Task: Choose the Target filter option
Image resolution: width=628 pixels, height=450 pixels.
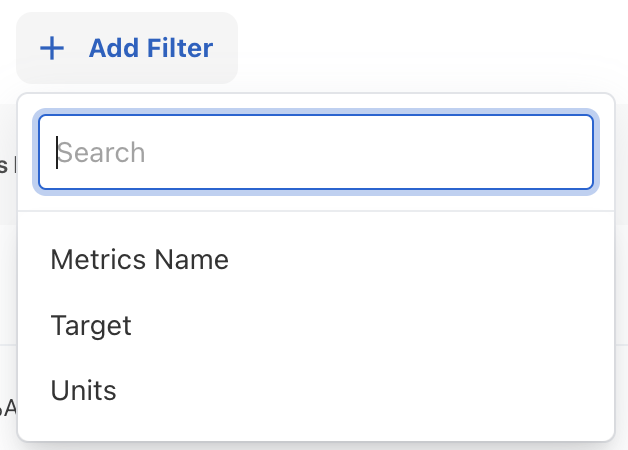Action: coord(91,325)
